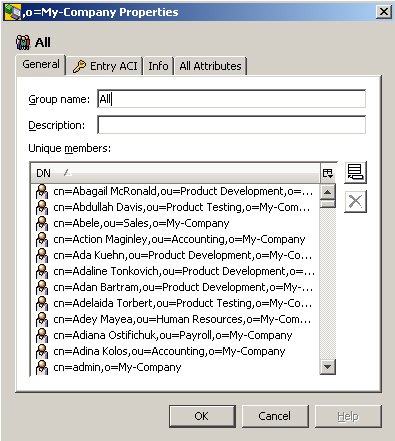Click the group icon next to All heading
Screen dimensions: 395x441
(23, 42)
